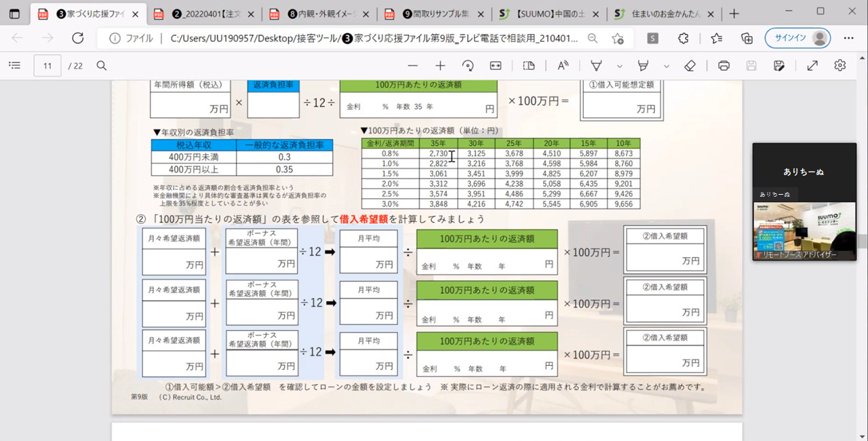Click the 8,673 cell in the repayment table
868x441 pixels.
[623, 154]
